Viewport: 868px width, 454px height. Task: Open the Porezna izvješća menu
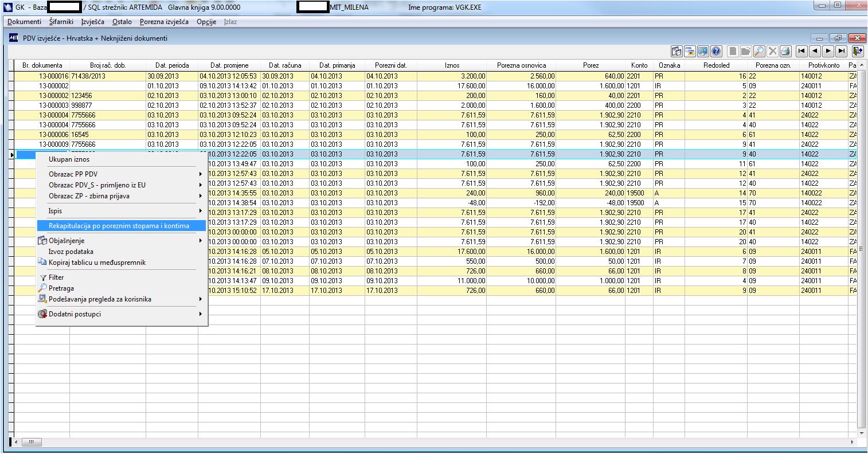coord(164,22)
